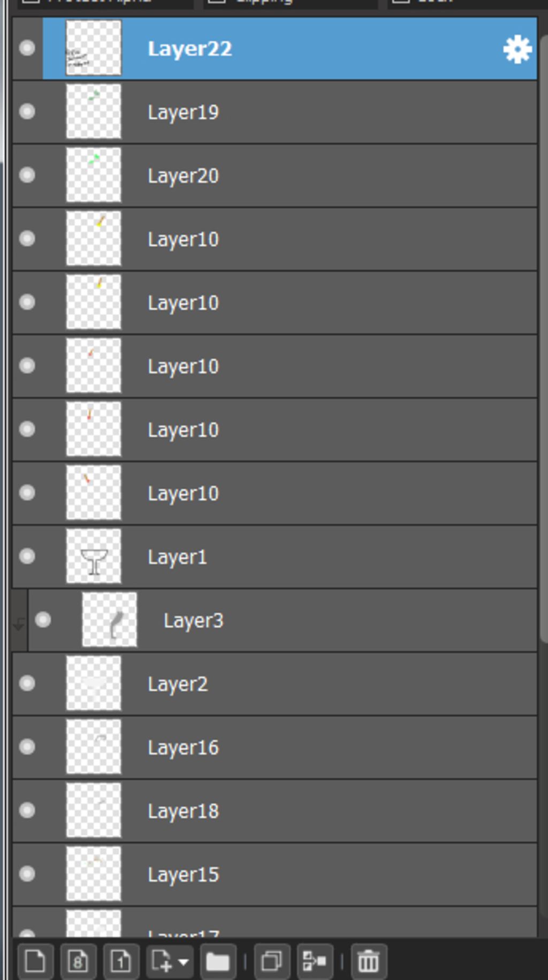The height and width of the screenshot is (980, 548).
Task: Duplicate the selected layer
Action: point(272,961)
